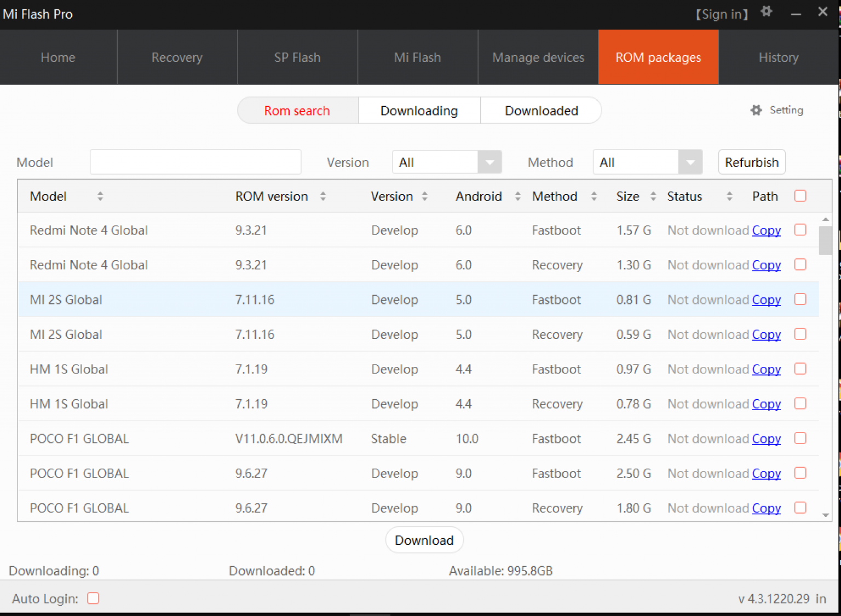Sort by Method column arrows

coord(594,196)
